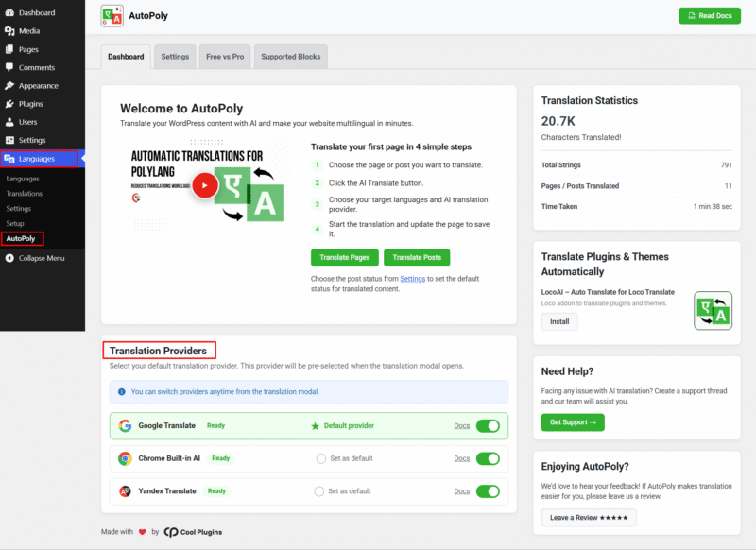Screen dimensions: 756x550
Task: Open Settings under Languages submenu
Action: click(18, 208)
